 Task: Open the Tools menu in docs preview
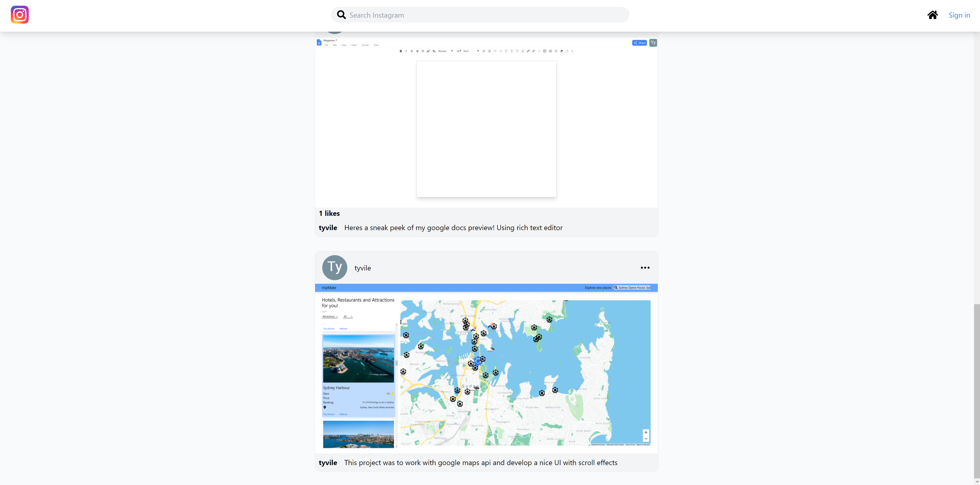(x=376, y=45)
